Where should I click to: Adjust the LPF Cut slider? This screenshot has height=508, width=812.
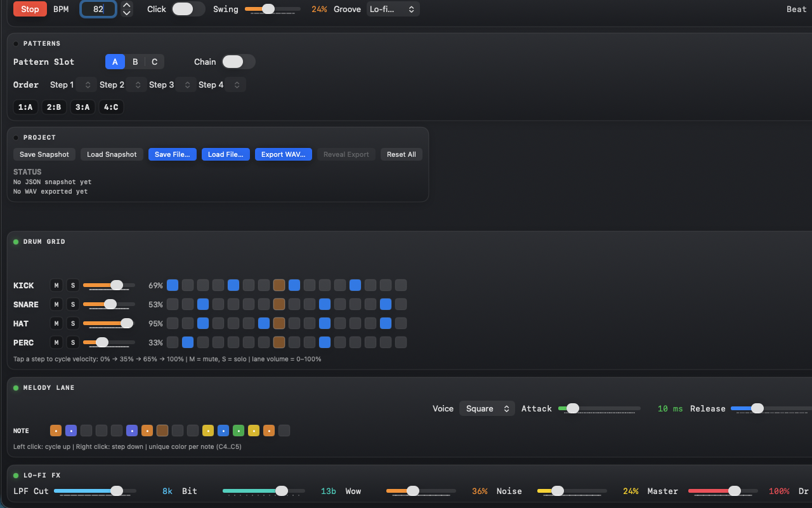(x=95, y=491)
